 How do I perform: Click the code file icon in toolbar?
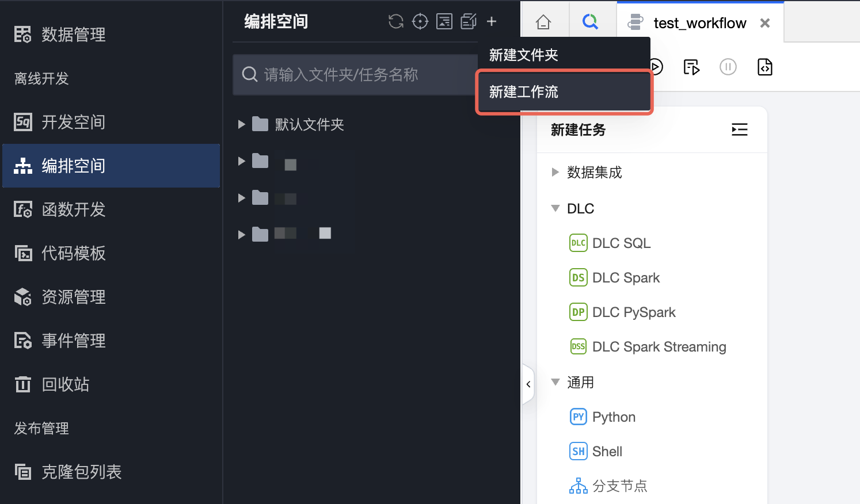click(x=765, y=67)
